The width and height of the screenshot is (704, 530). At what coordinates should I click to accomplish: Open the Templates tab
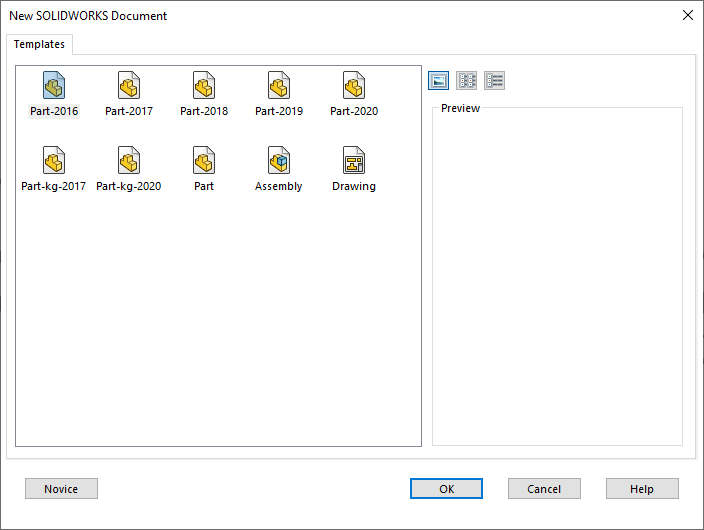click(x=39, y=45)
